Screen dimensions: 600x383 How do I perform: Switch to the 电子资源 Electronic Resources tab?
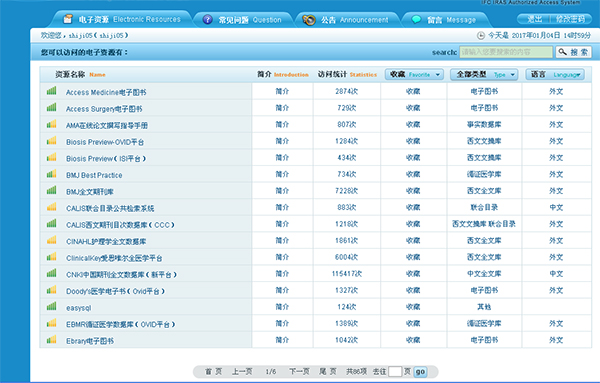[x=122, y=19]
